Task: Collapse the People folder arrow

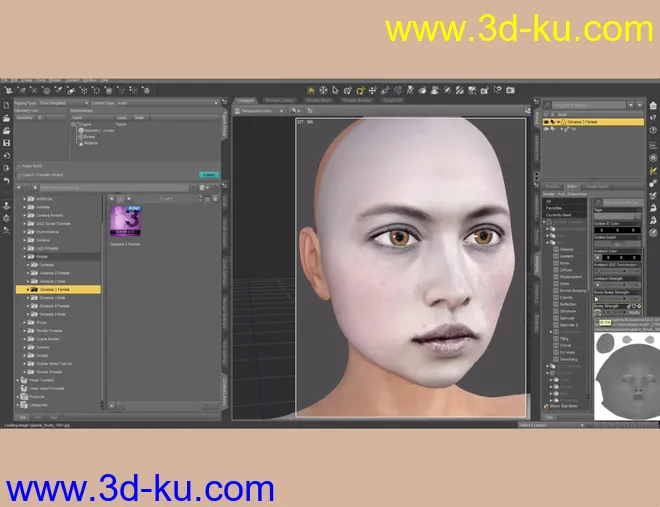Action: tap(24, 257)
